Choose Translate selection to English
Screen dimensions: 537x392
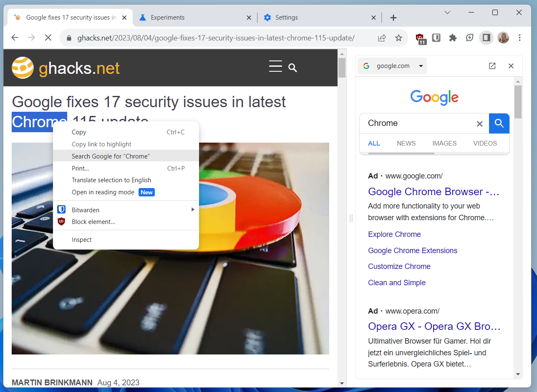pos(126,180)
